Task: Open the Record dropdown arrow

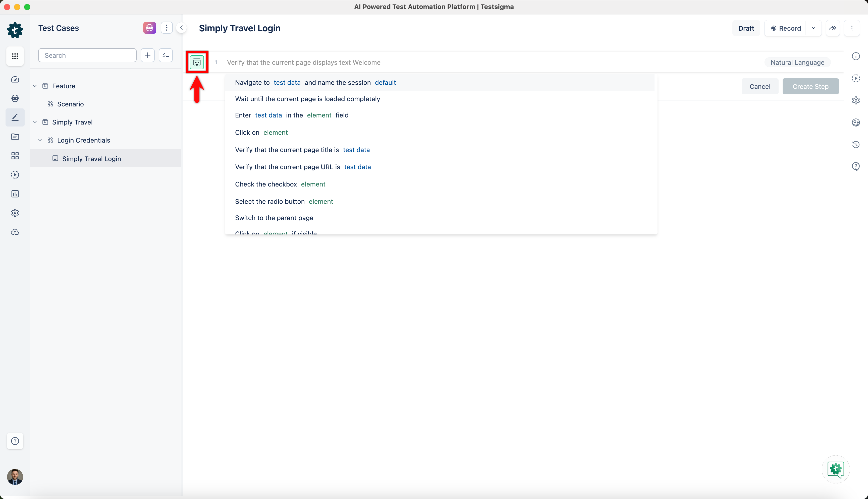Action: click(x=813, y=28)
